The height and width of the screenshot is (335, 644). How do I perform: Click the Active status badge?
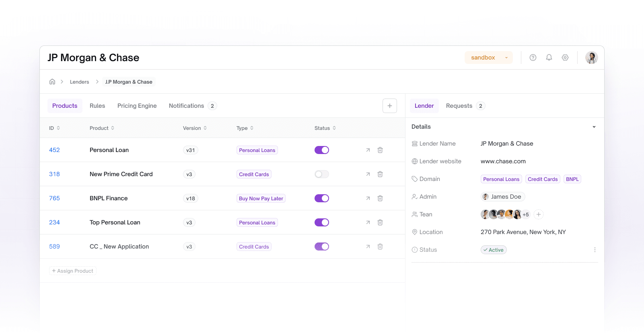pyautogui.click(x=494, y=250)
